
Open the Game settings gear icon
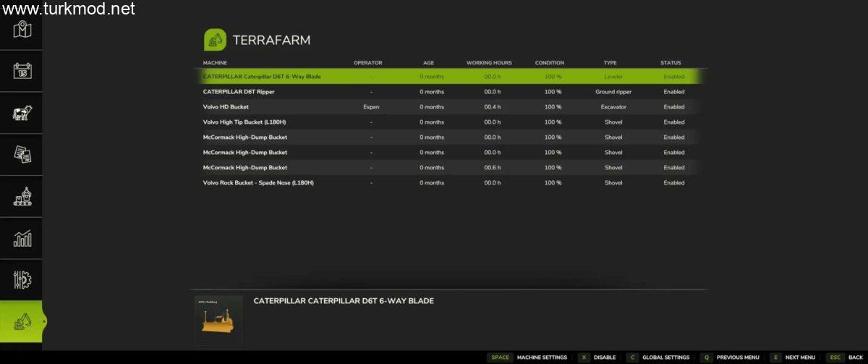coord(22,280)
